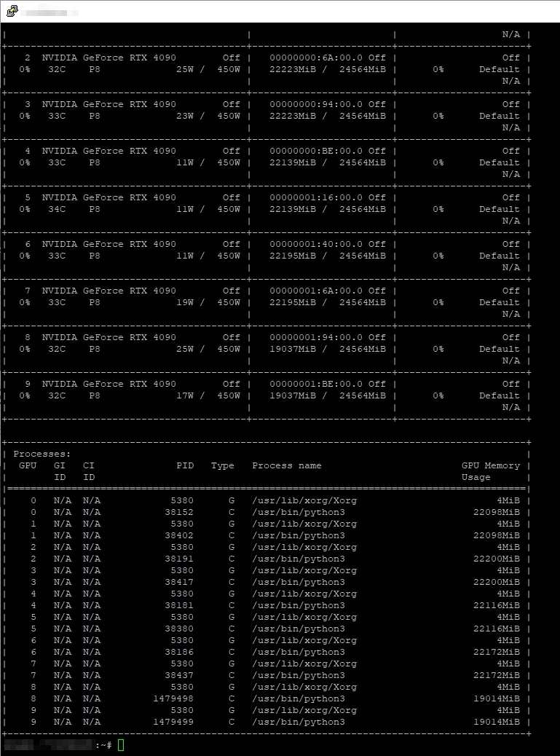Click the 34C temperature of GPU 5

pyautogui.click(x=57, y=209)
